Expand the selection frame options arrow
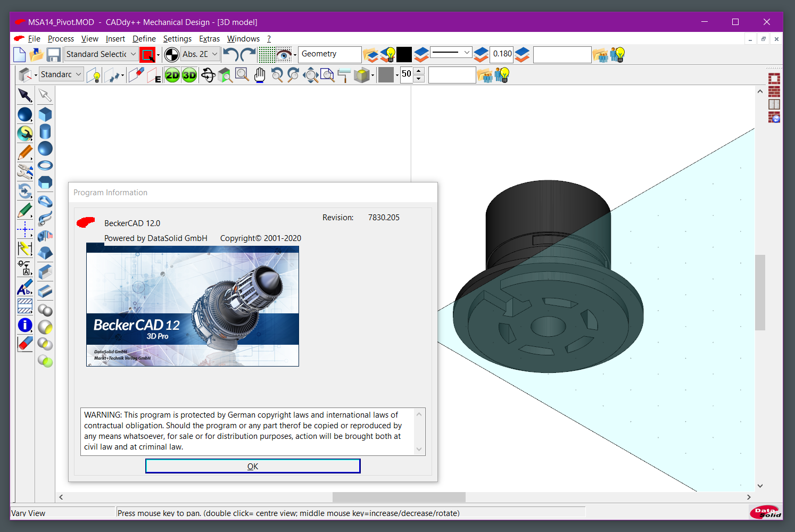The image size is (795, 532). pyautogui.click(x=158, y=55)
